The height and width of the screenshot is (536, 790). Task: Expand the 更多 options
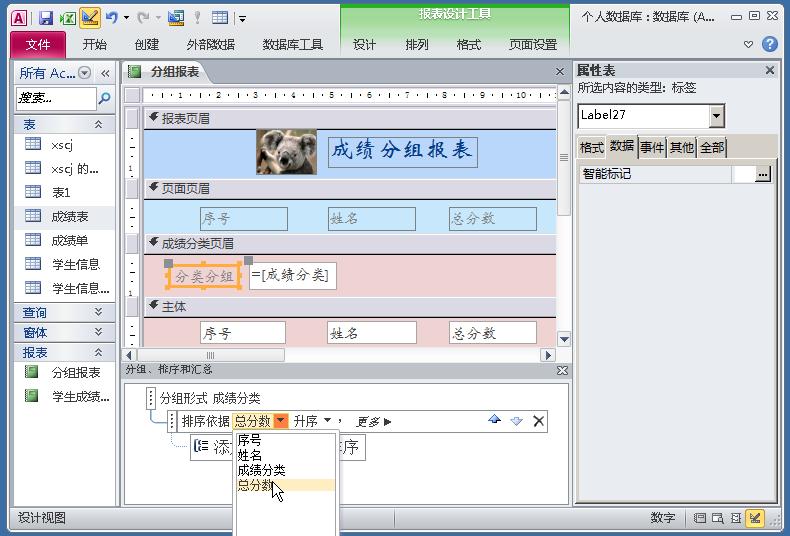coord(373,422)
